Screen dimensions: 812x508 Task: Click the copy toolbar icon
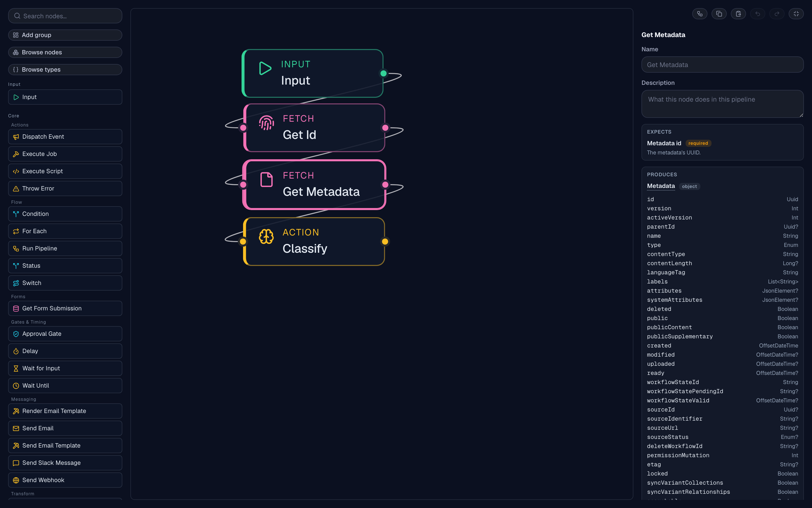719,14
